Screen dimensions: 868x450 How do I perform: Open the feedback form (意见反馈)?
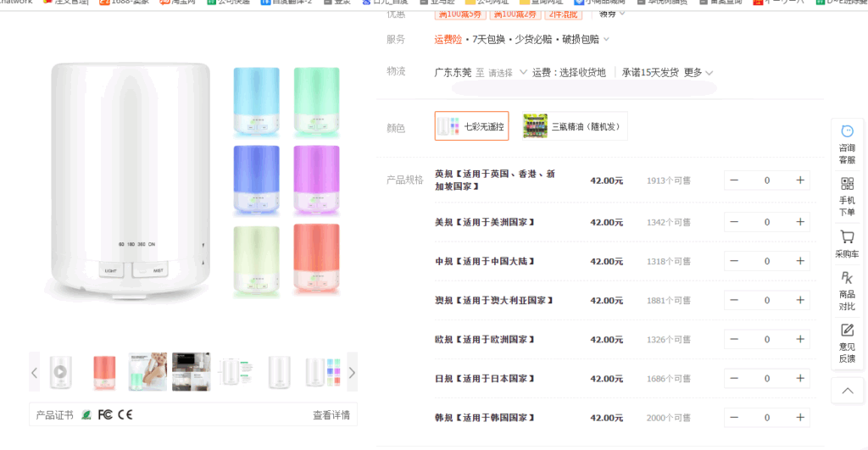click(x=847, y=343)
